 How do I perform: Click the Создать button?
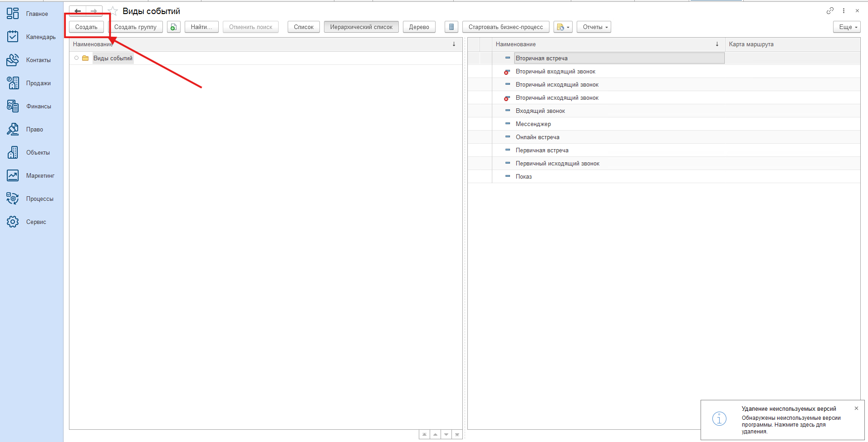86,27
